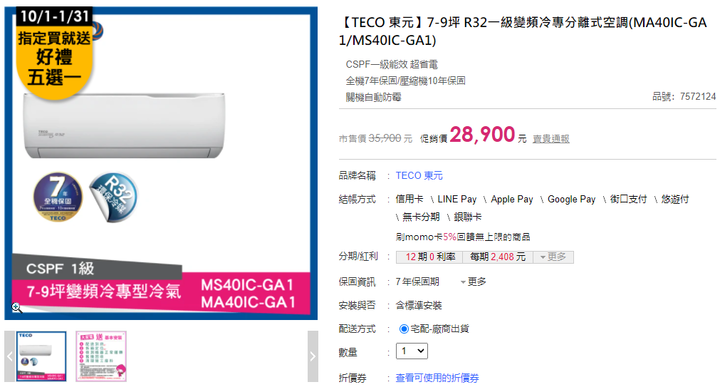Screen dimensions: 720x392
Task: Open the TECO 東元 brand link
Action: click(419, 176)
